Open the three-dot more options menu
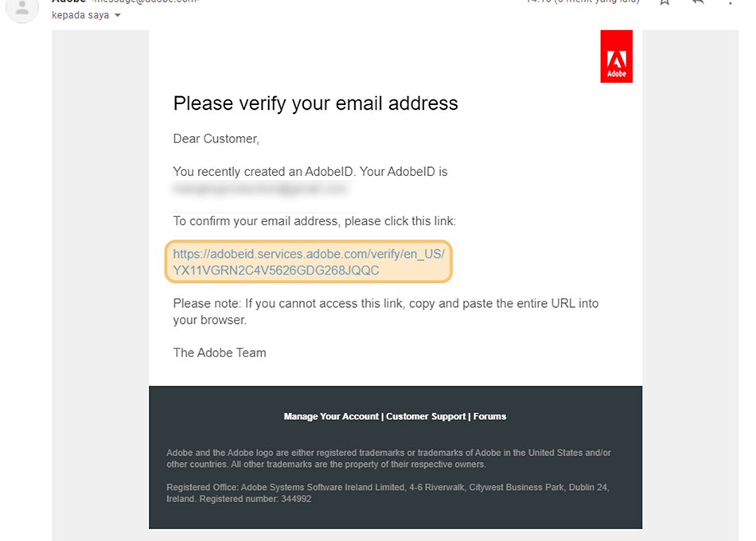The image size is (756, 541). coord(730,2)
